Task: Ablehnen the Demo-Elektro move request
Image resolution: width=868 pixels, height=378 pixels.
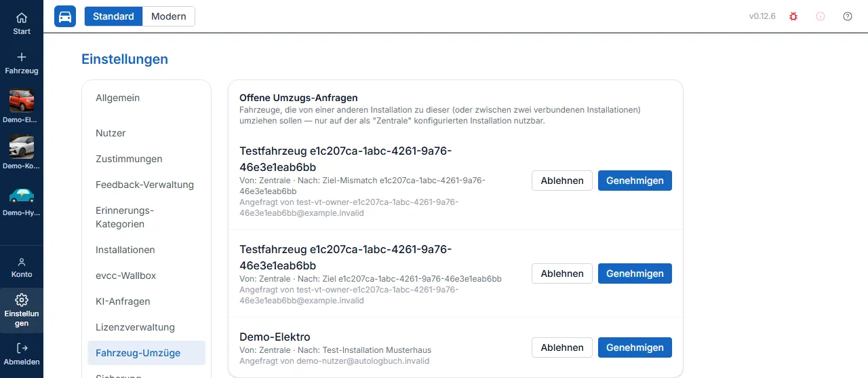Action: (x=562, y=347)
